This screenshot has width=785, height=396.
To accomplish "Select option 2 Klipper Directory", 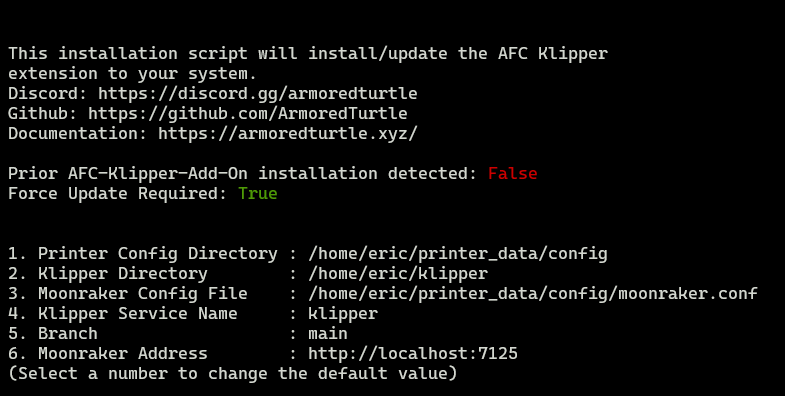I will click(x=248, y=273).
